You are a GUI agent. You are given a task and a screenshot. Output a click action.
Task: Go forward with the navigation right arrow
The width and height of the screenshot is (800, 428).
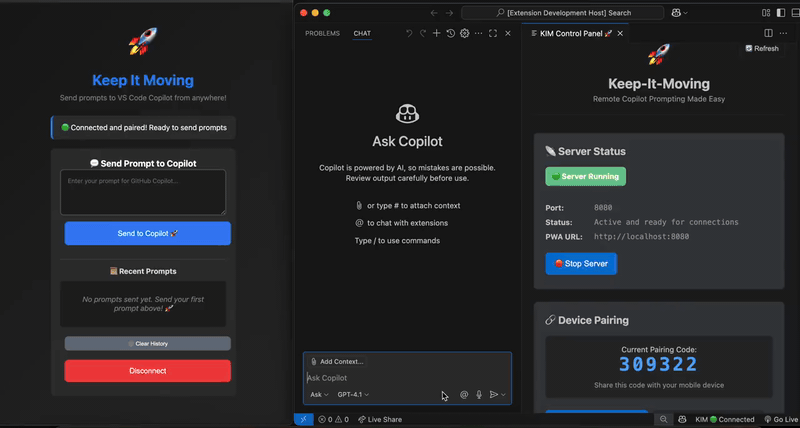click(449, 13)
